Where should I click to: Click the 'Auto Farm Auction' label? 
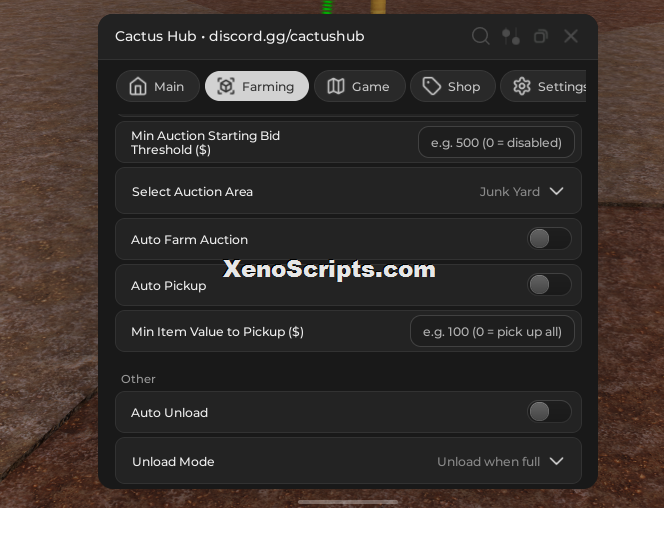tap(189, 240)
